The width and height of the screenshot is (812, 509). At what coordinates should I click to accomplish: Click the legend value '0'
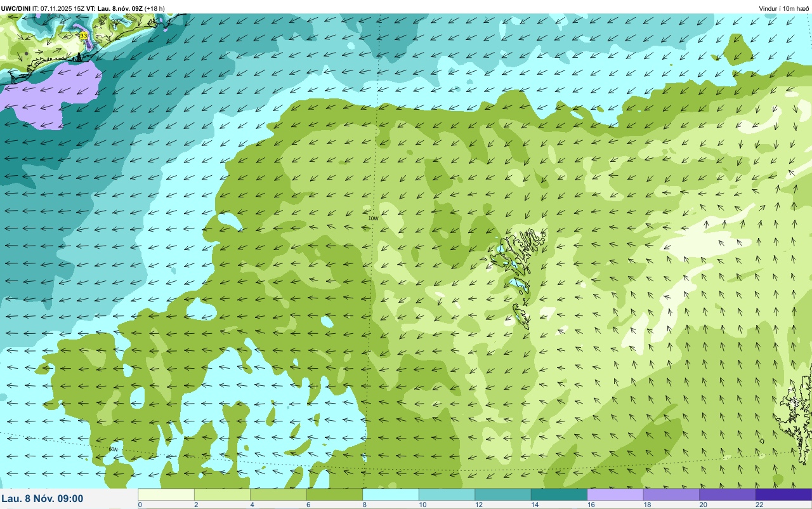click(140, 505)
